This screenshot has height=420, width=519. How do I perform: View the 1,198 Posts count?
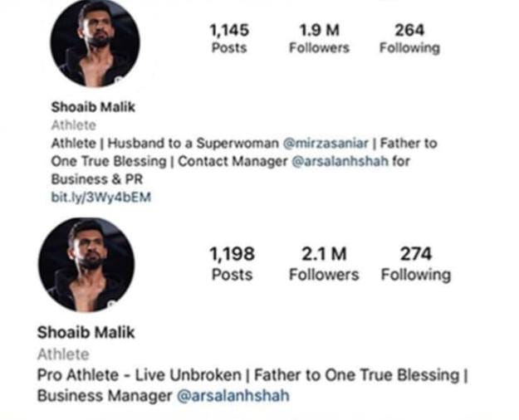tap(232, 262)
